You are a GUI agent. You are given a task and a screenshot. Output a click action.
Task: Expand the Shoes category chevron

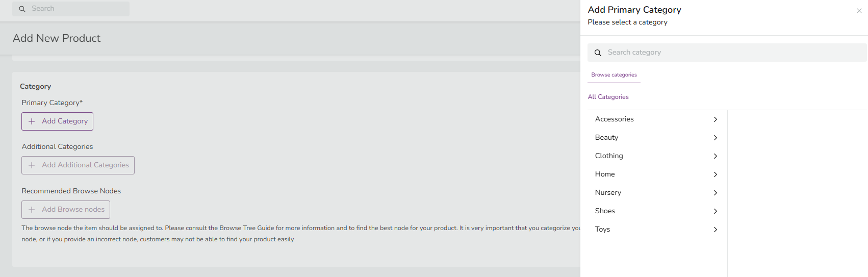click(x=716, y=211)
